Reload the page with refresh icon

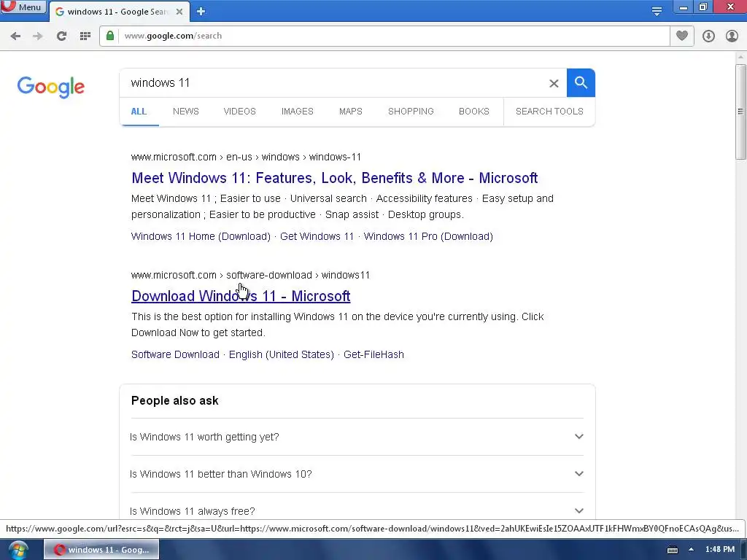[x=61, y=36]
